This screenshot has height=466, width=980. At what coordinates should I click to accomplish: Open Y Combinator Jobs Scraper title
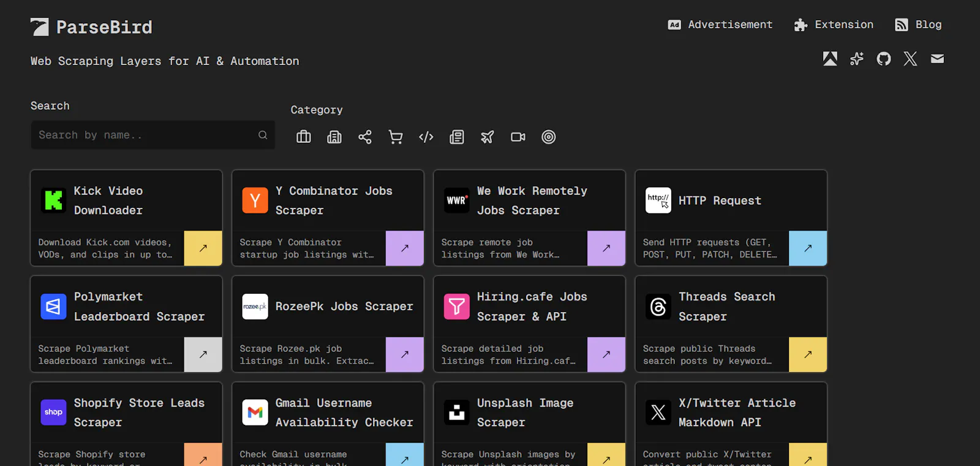coord(334,201)
